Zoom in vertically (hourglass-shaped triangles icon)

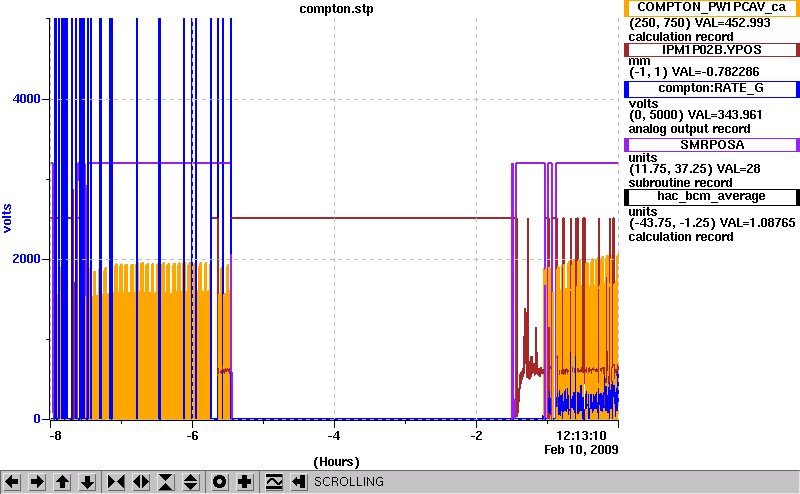point(166,482)
